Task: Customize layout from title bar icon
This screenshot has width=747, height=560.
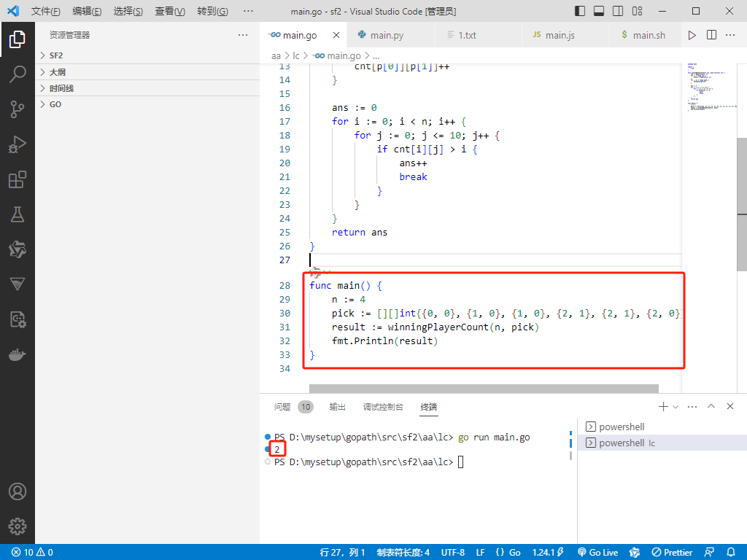Action: 637,11
